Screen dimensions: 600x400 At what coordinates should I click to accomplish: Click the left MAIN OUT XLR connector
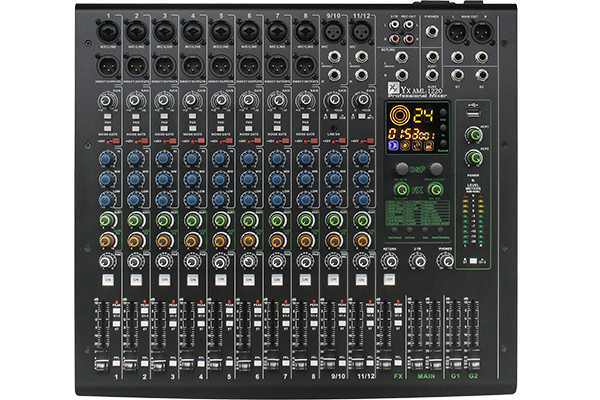coord(460,33)
